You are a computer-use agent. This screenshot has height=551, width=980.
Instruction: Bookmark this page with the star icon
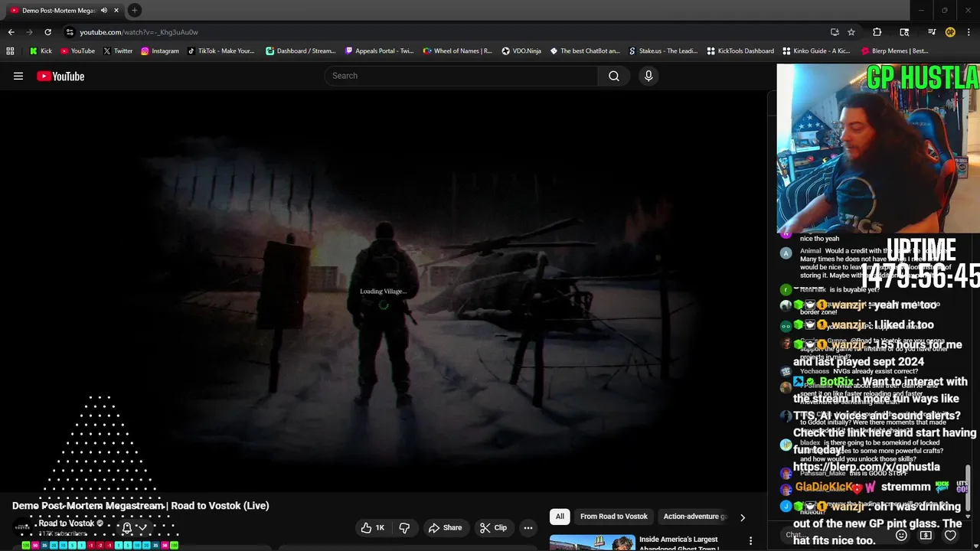point(851,32)
